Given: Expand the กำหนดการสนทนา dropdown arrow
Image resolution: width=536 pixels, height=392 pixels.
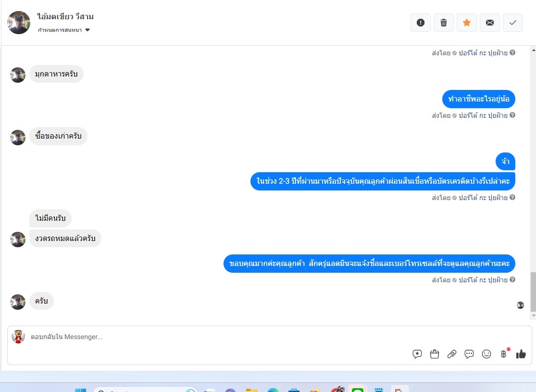Looking at the screenshot, I should 87,30.
